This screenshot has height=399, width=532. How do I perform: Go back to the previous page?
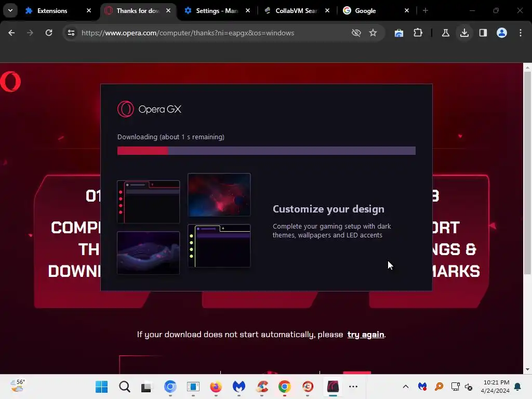click(11, 33)
